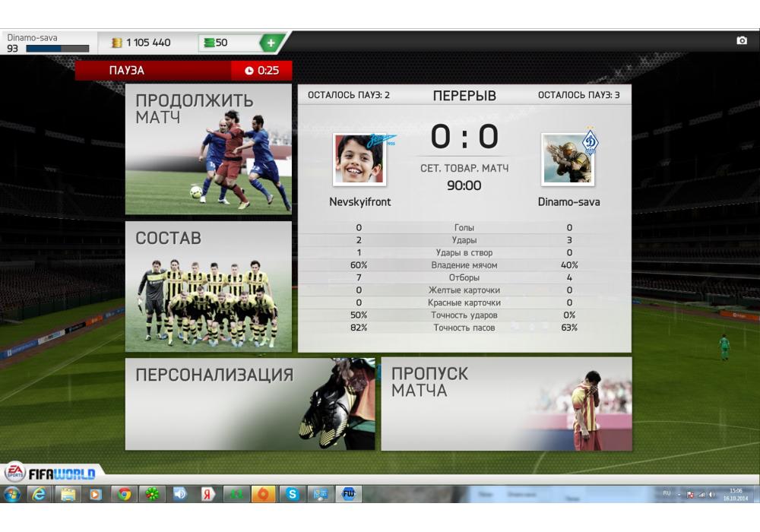Open the Состав squad tile
Image resolution: width=760 pixels, height=532 pixels.
point(208,287)
